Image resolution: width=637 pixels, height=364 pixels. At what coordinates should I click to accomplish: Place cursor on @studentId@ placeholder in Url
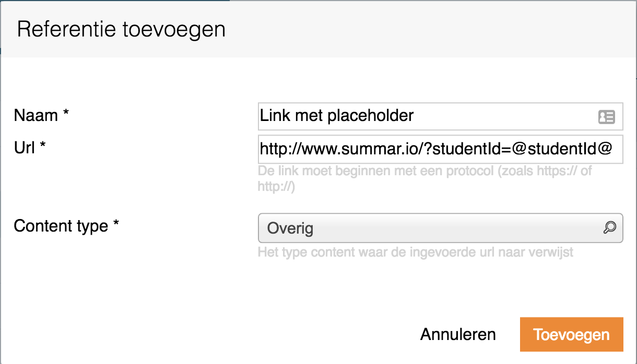point(561,149)
